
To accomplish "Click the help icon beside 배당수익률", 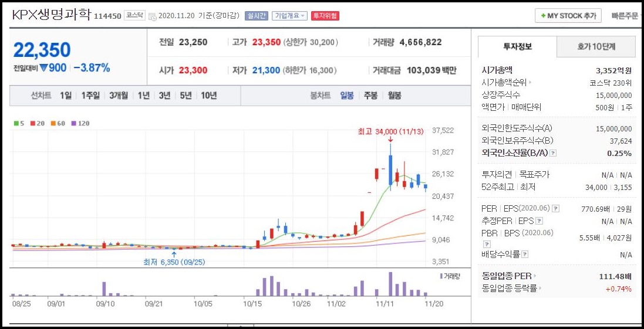I will 524,255.
